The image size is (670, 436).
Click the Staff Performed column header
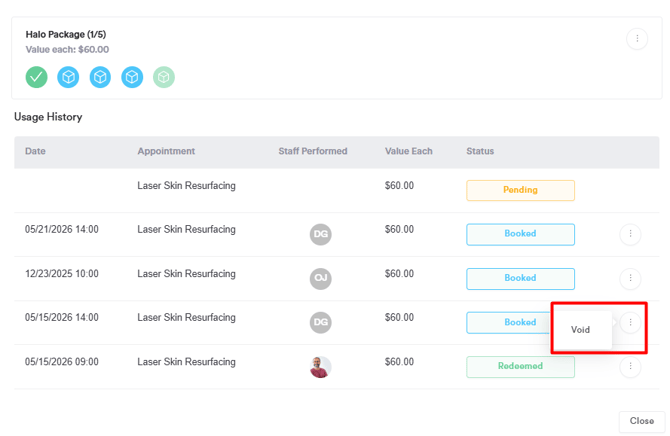click(313, 151)
